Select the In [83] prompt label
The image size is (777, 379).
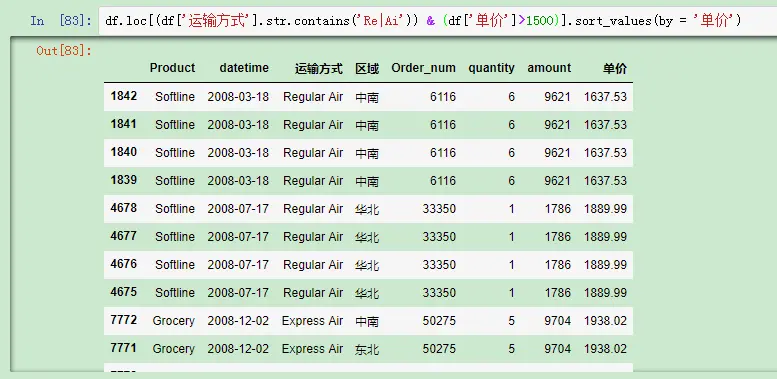point(61,21)
